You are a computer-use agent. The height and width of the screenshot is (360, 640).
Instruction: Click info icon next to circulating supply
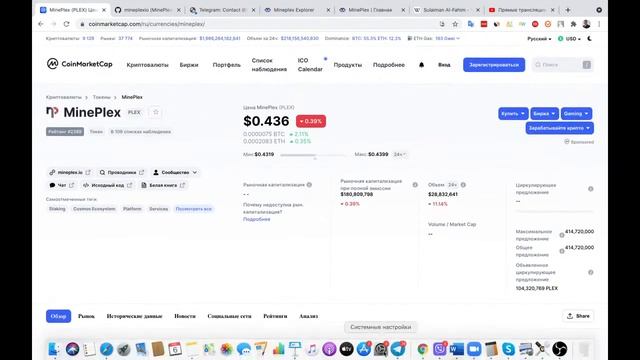[x=591, y=189]
